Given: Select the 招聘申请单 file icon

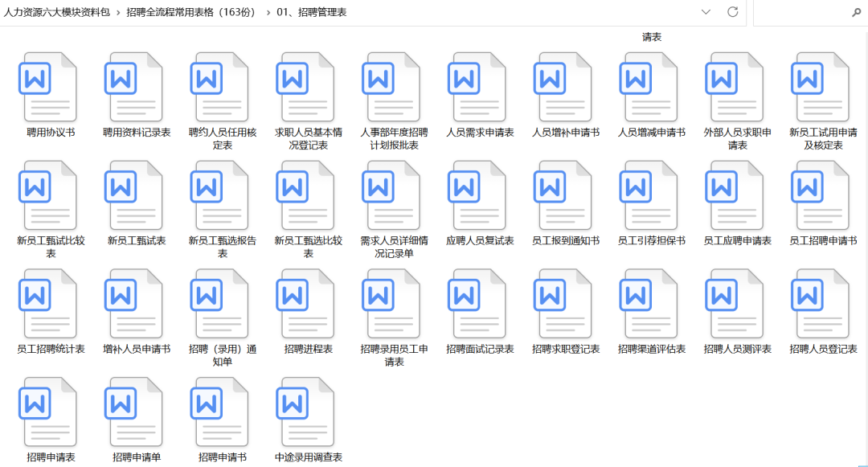Looking at the screenshot, I should [x=134, y=412].
